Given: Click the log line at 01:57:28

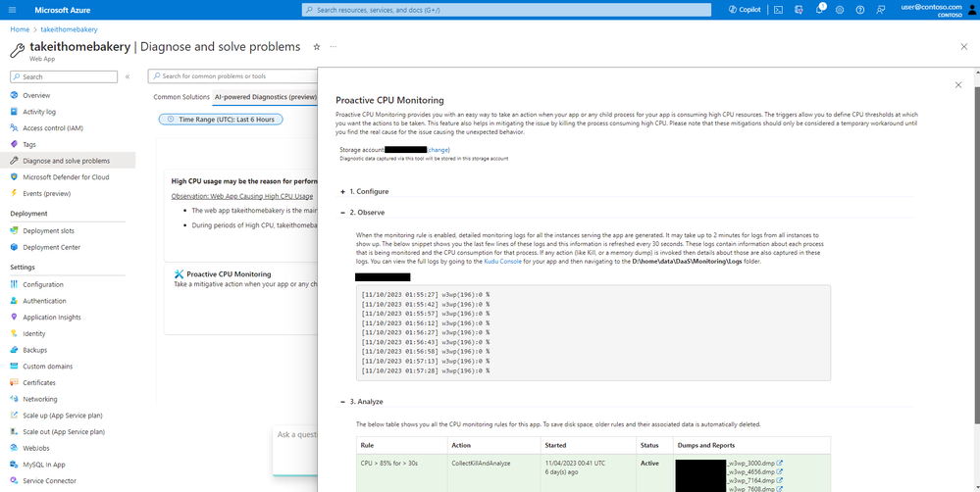Looking at the screenshot, I should (x=425, y=370).
